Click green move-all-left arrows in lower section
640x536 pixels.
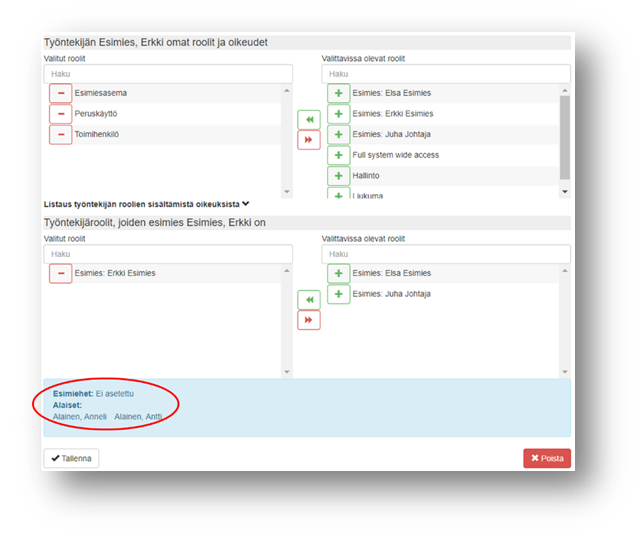click(308, 299)
